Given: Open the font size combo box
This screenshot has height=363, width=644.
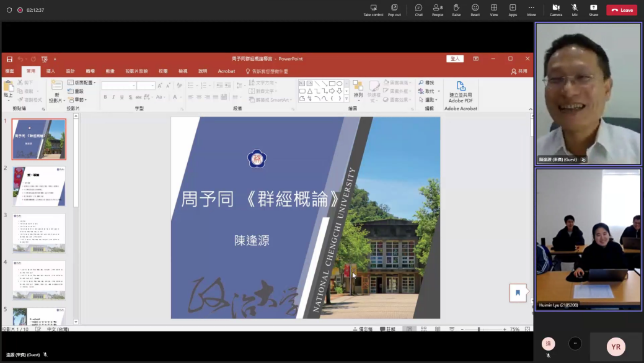Looking at the screenshot, I should coord(146,86).
